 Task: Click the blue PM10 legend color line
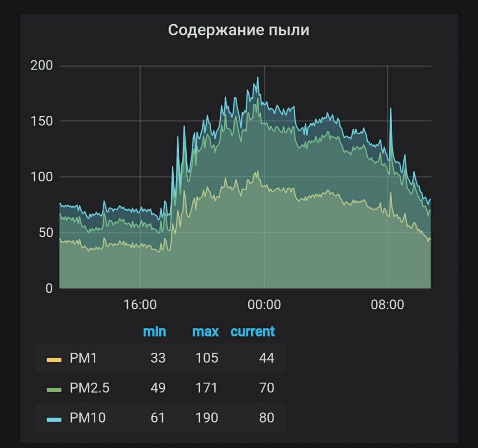(x=54, y=418)
